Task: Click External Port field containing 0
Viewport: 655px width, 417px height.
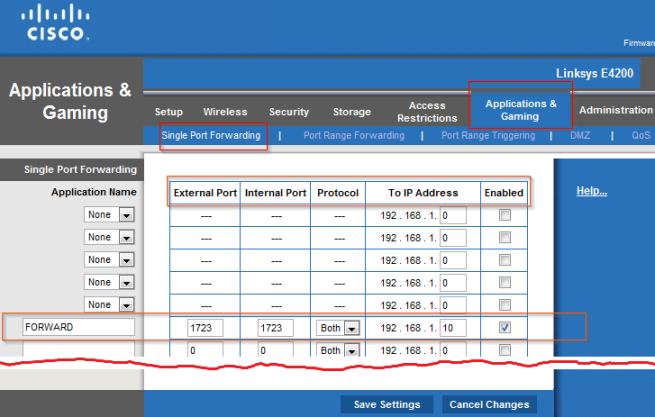Action: click(205, 350)
